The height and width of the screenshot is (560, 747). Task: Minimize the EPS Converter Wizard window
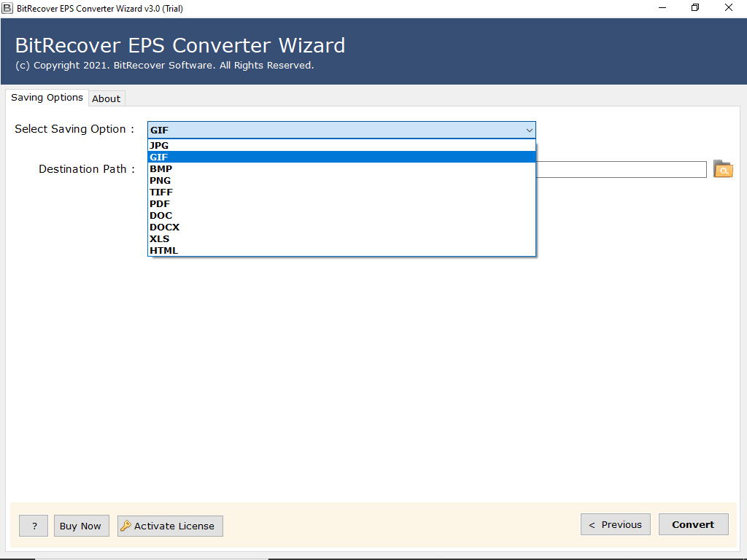662,7
